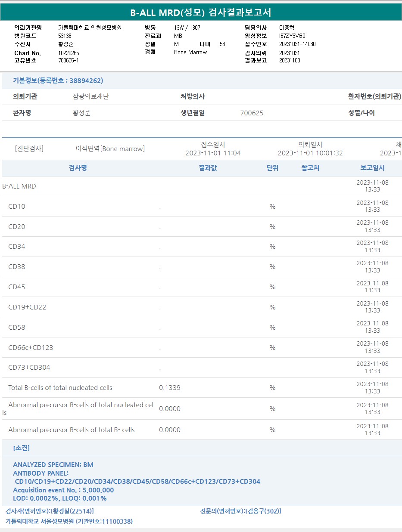
Task: Select the CD10 test name
Action: tap(17, 207)
